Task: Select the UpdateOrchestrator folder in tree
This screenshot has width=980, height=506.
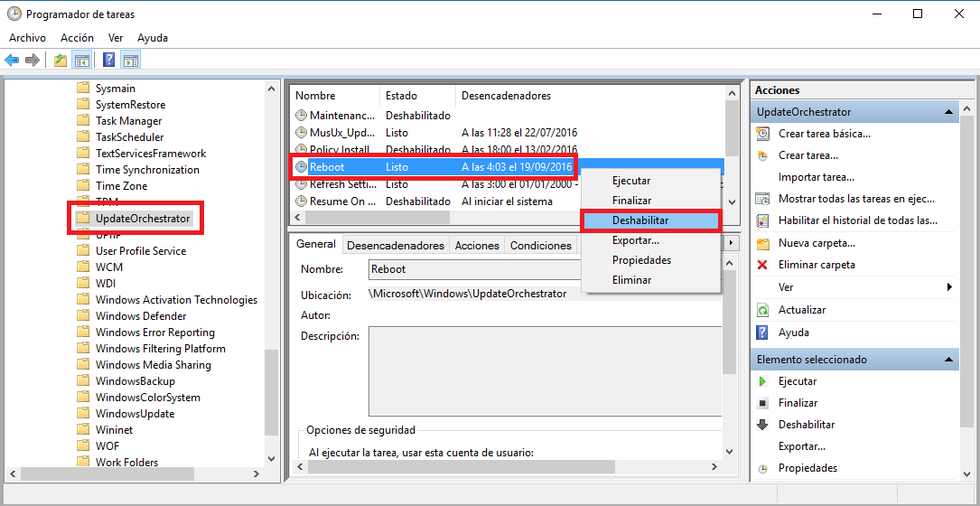Action: (x=143, y=219)
